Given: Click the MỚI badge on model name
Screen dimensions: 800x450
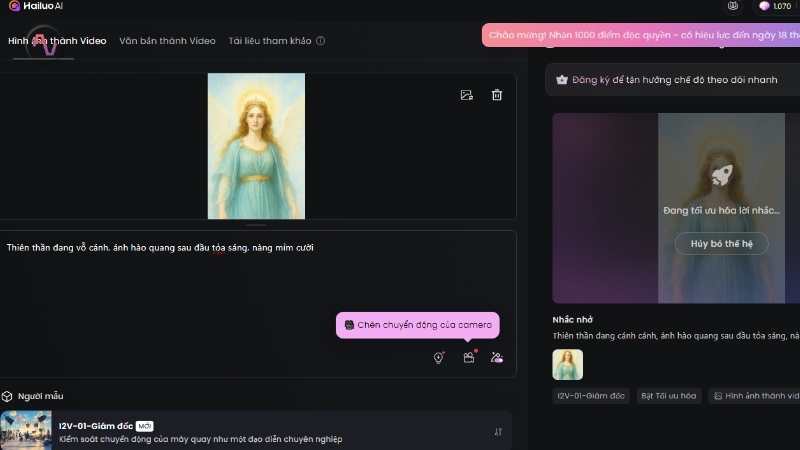Looking at the screenshot, I should 144,426.
